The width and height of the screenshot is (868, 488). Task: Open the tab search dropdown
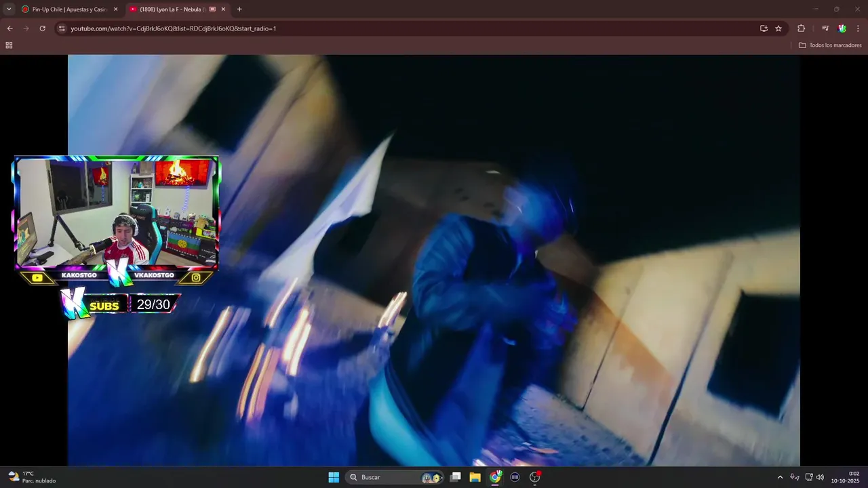(x=9, y=9)
